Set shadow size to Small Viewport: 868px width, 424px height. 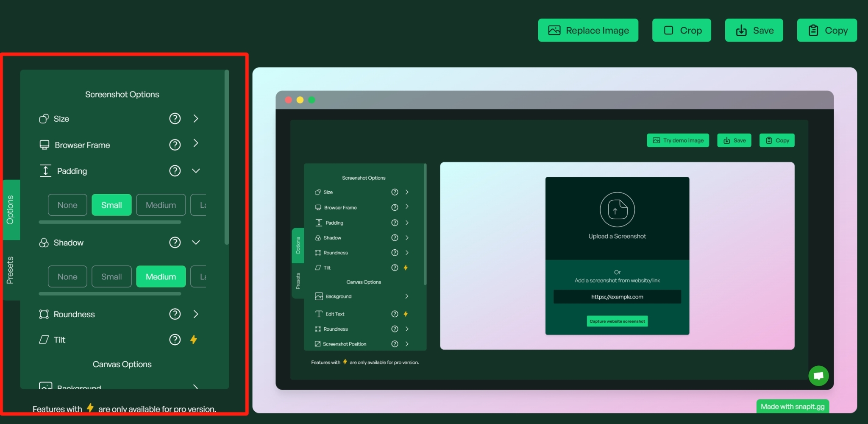pyautogui.click(x=111, y=276)
